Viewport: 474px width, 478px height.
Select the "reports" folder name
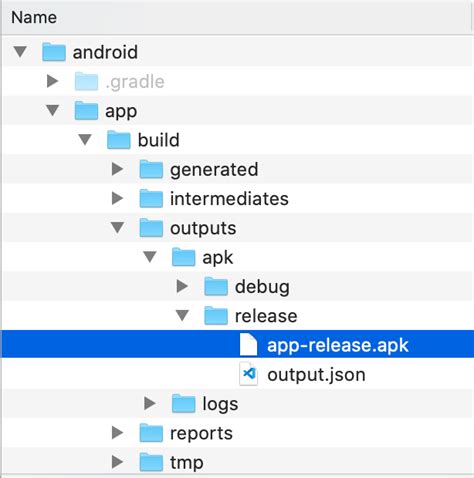tap(201, 434)
